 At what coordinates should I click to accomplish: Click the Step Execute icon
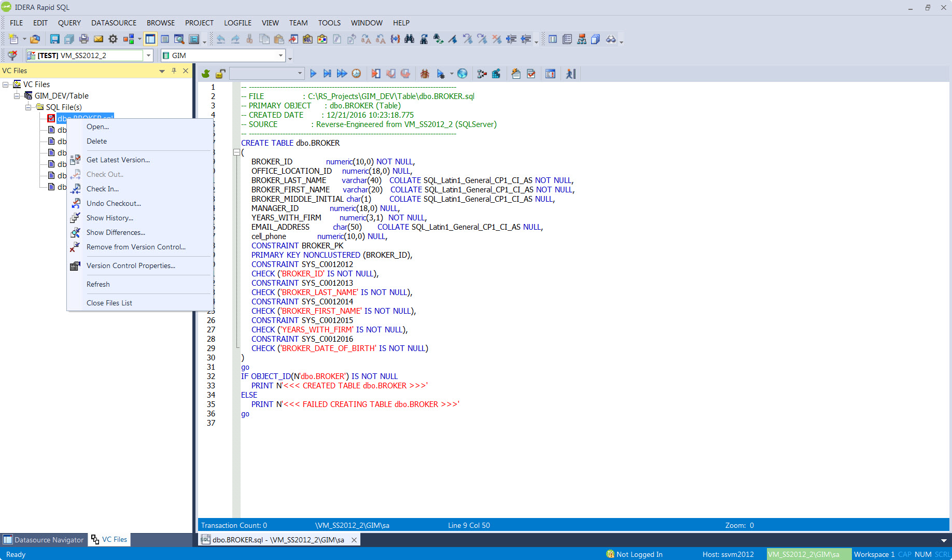click(327, 74)
